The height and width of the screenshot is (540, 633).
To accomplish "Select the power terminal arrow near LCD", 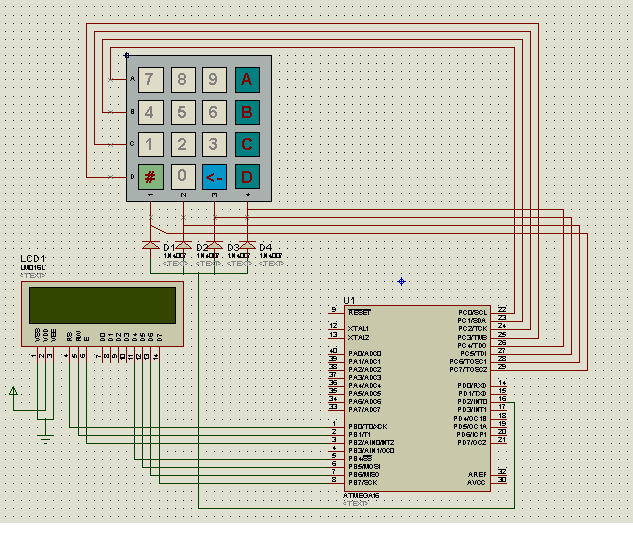I will 13,391.
